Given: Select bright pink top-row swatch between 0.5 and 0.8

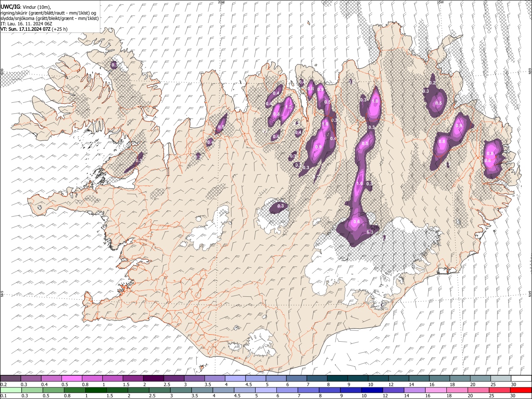Looking at the screenshot, I should (71, 379).
